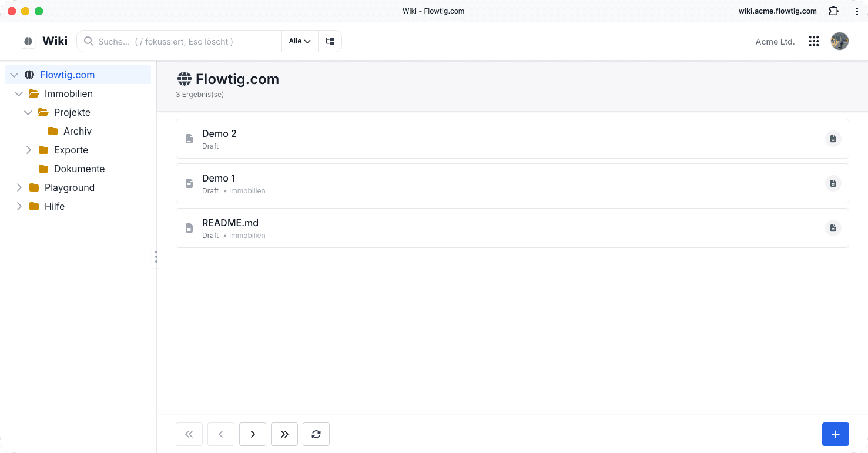
Task: Open the README.md page
Action: (x=230, y=223)
